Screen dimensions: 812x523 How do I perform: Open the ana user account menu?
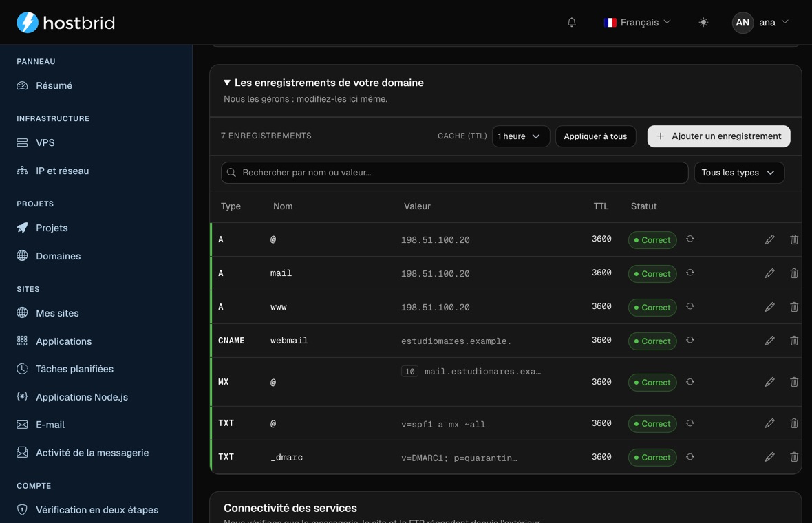point(760,22)
